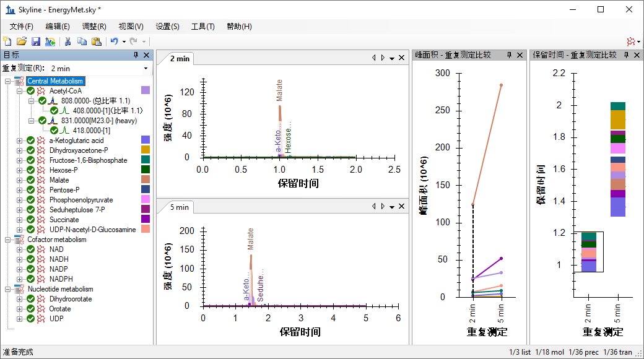The image size is (644, 359).
Task: Expand the Malate molecule node
Action: click(x=19, y=180)
